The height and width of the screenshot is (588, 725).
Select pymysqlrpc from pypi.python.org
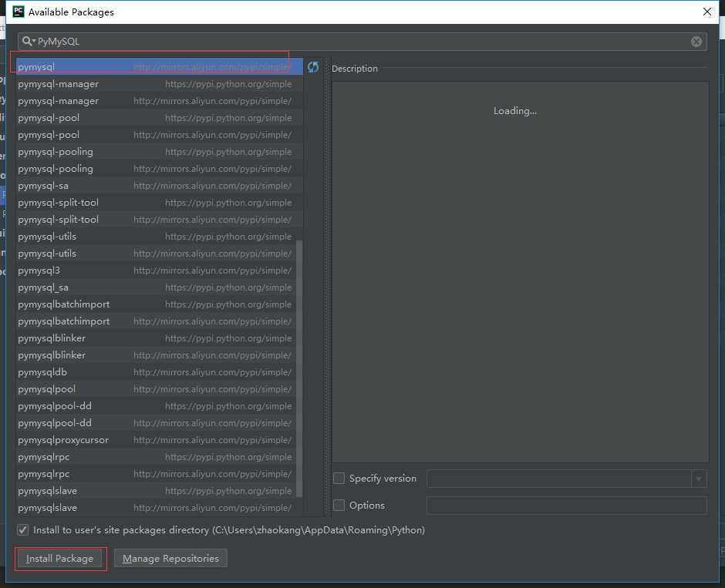point(157,457)
